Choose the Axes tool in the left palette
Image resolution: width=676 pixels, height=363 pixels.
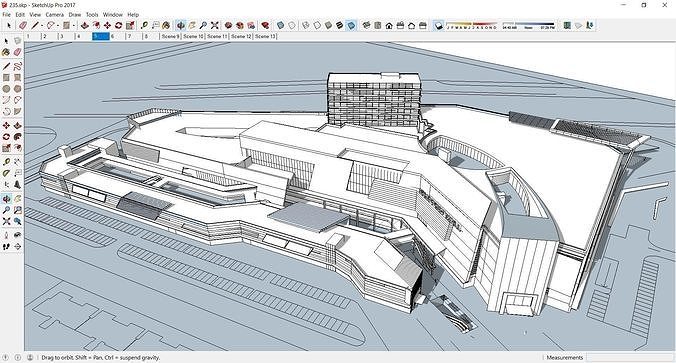coord(6,185)
